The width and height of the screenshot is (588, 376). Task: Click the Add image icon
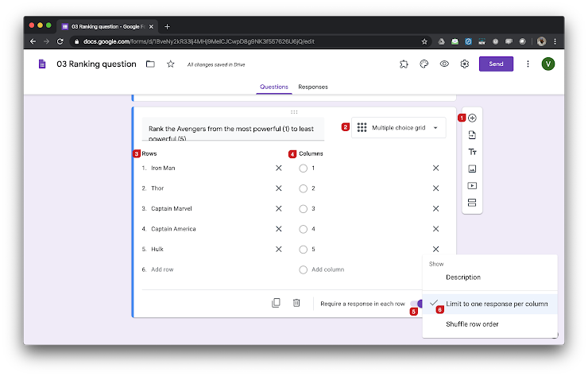tap(472, 169)
